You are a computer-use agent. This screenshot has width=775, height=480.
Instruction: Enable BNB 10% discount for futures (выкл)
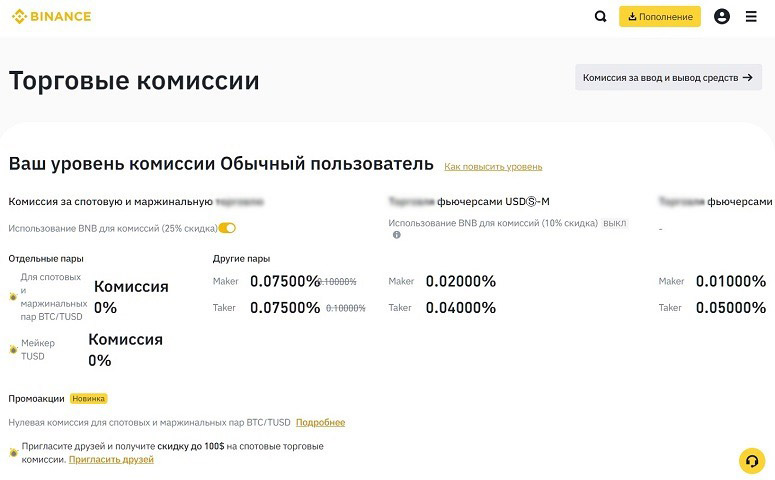tap(615, 223)
